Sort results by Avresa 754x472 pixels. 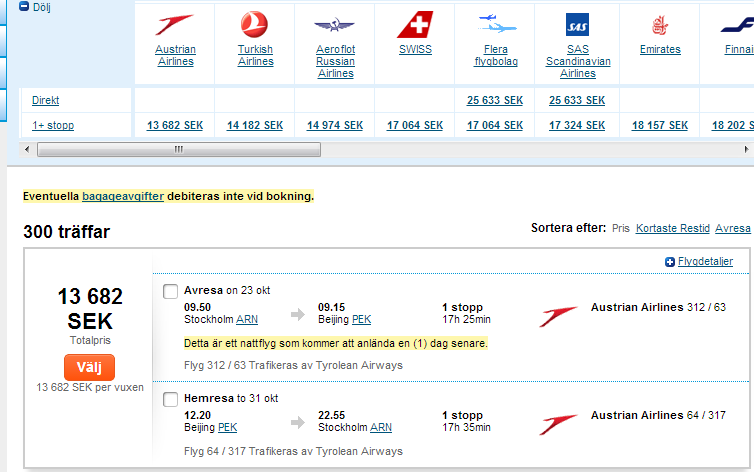(x=732, y=228)
